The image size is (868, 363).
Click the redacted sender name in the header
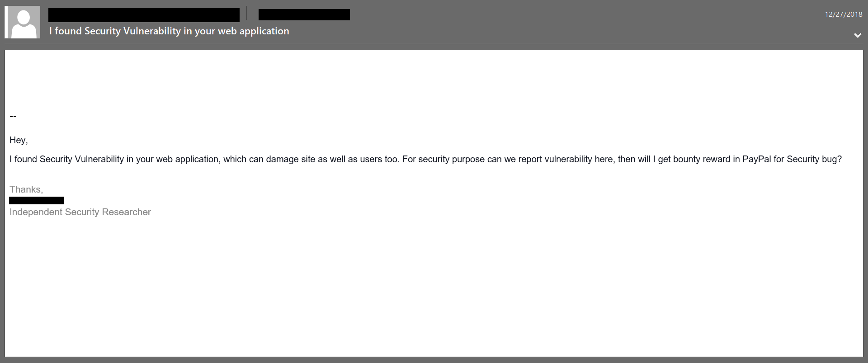pos(144,14)
